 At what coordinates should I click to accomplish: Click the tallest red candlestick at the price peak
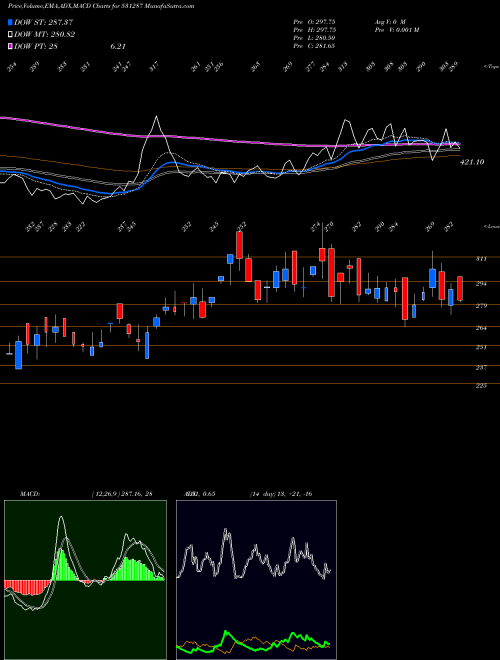(x=239, y=245)
